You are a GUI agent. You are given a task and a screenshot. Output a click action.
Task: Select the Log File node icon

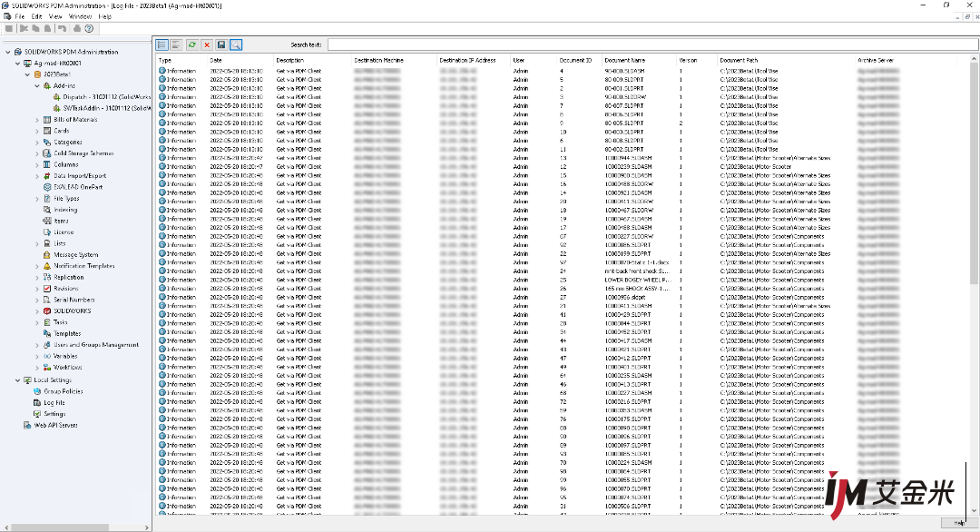pyautogui.click(x=37, y=402)
